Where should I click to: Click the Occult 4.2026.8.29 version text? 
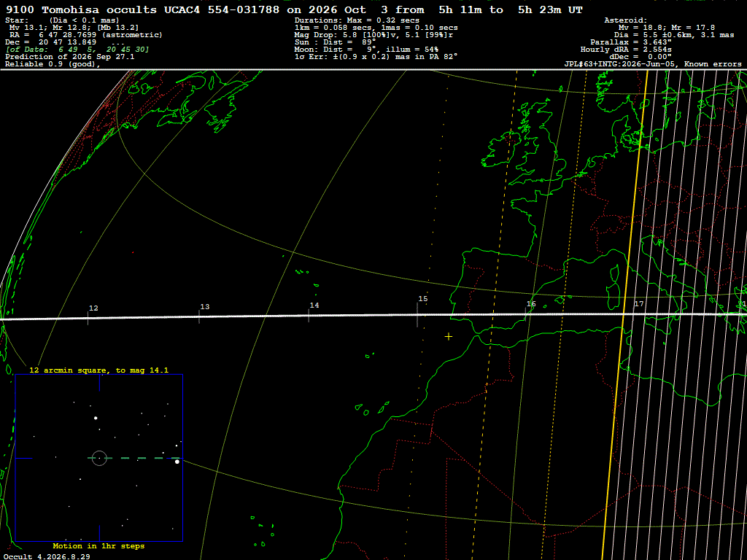pyautogui.click(x=47, y=556)
